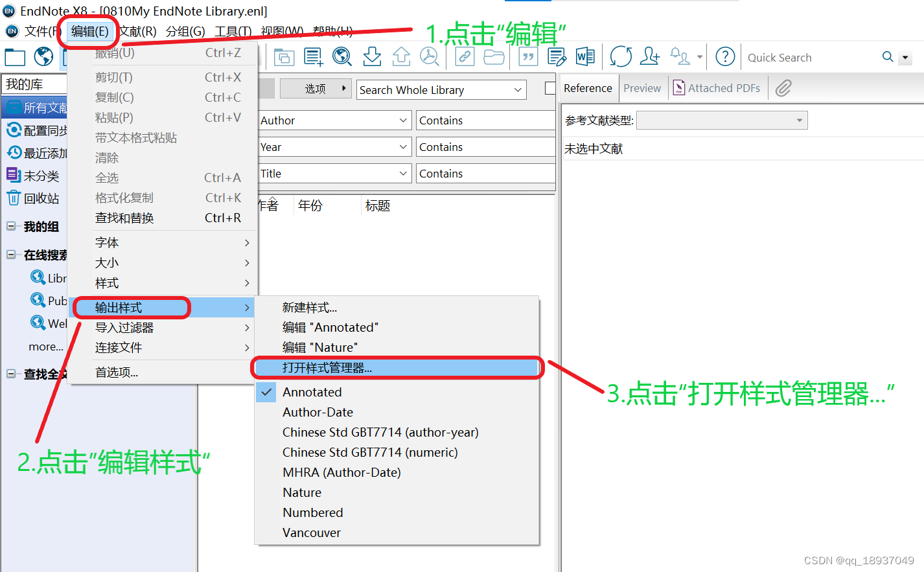
Task: Select the Author-Date output style
Action: [397, 413]
